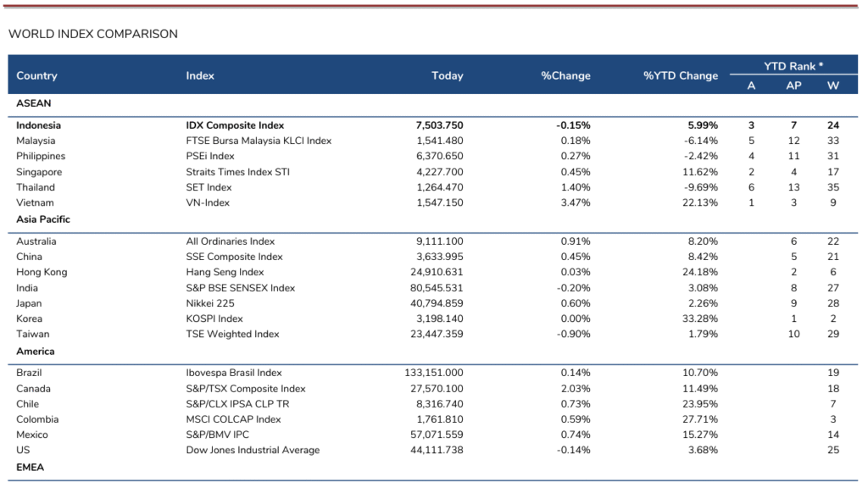
Task: Click the EMEA section label
Action: (30, 467)
